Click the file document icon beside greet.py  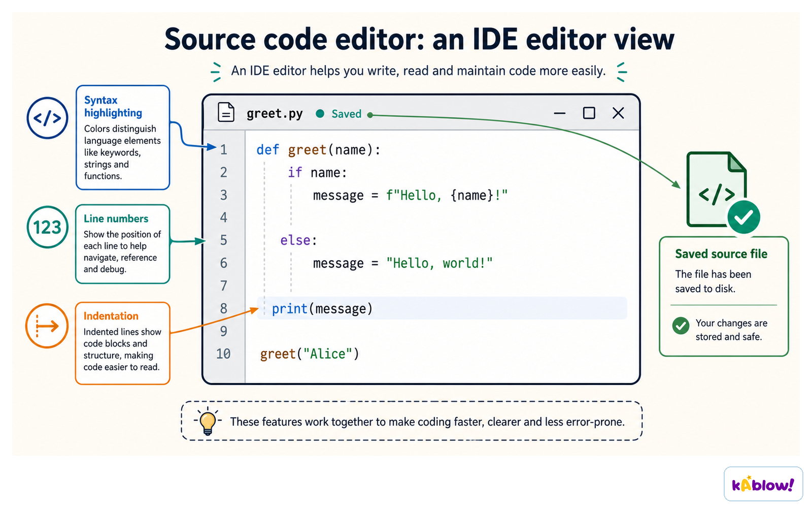click(x=226, y=112)
